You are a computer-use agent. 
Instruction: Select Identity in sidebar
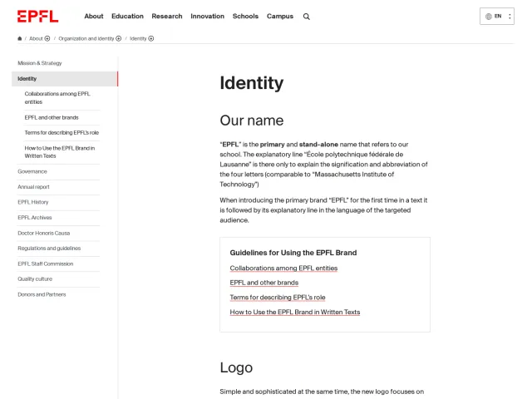coord(65,79)
